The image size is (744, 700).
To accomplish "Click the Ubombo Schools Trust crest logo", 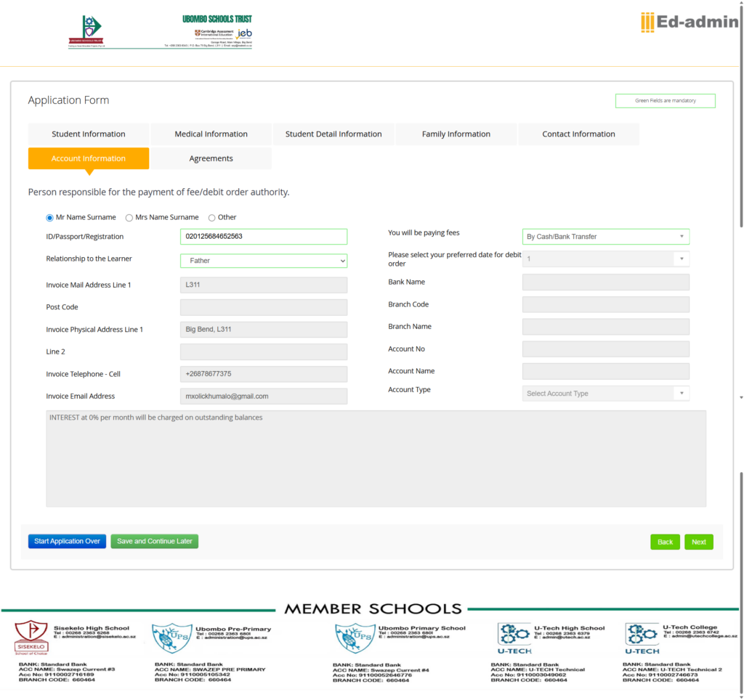I will click(x=87, y=31).
